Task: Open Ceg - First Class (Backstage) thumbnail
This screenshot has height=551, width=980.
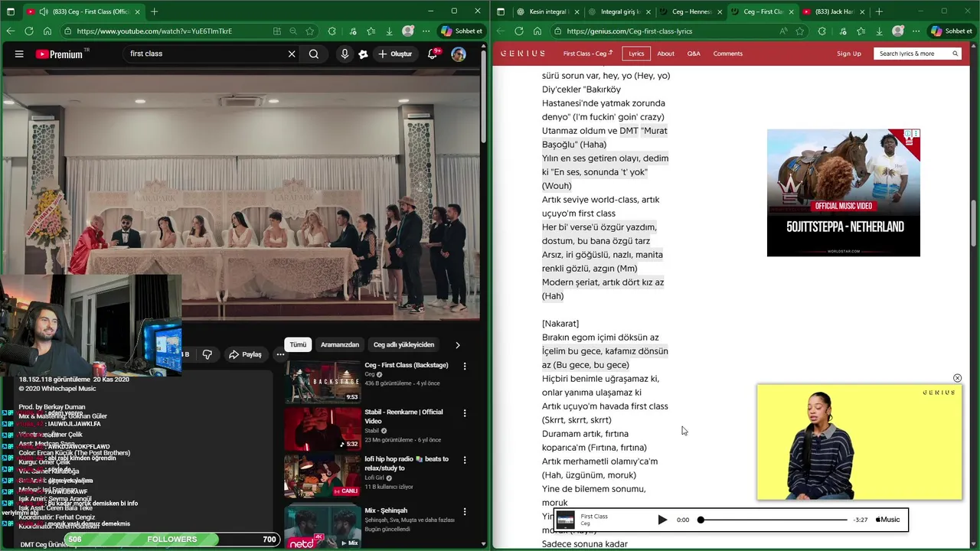Action: coord(322,382)
